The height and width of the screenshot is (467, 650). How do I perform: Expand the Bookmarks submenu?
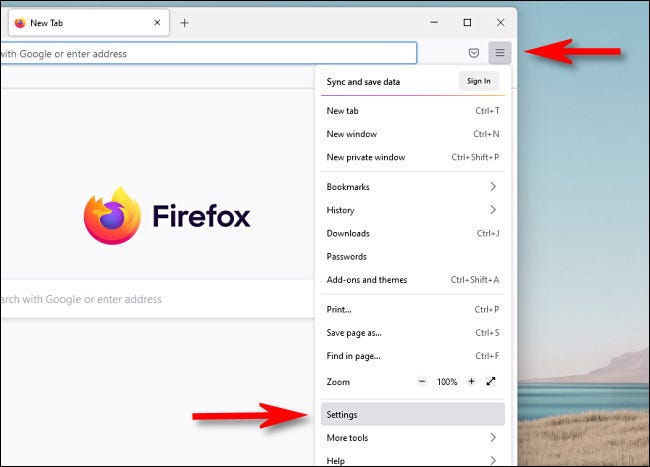(492, 187)
